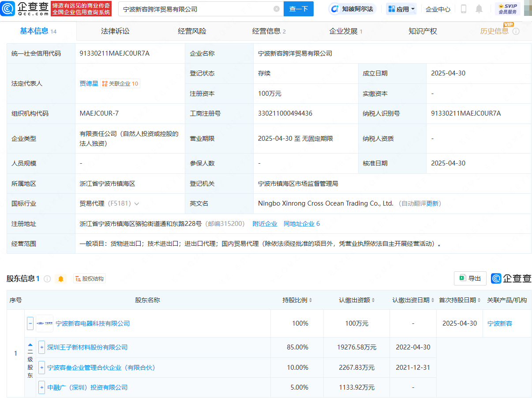Clear the search box with the X icon
This screenshot has width=532, height=398.
[277, 9]
